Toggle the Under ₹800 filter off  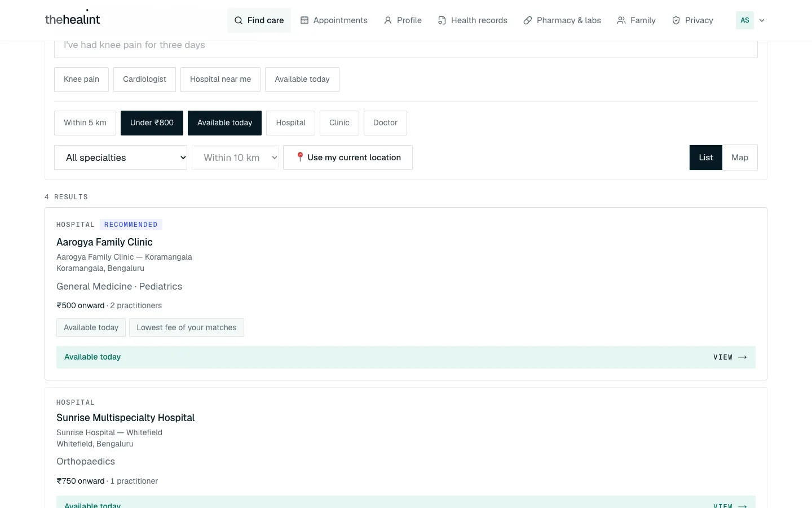point(152,123)
